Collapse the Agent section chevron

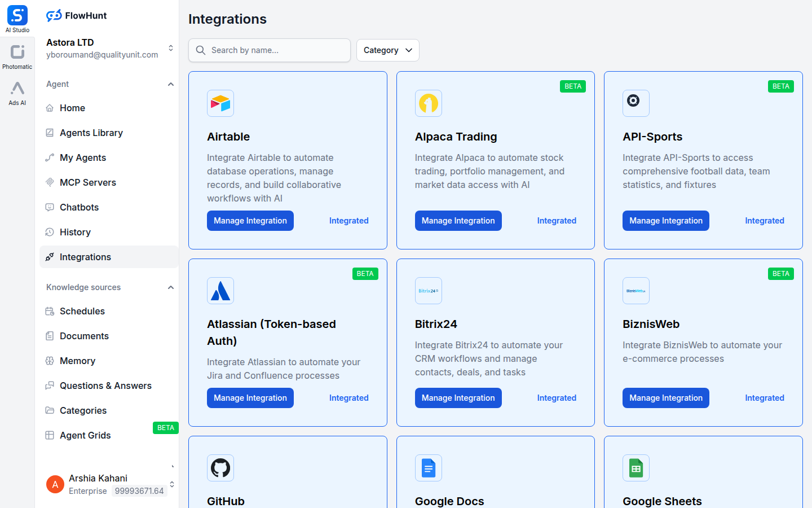point(171,84)
